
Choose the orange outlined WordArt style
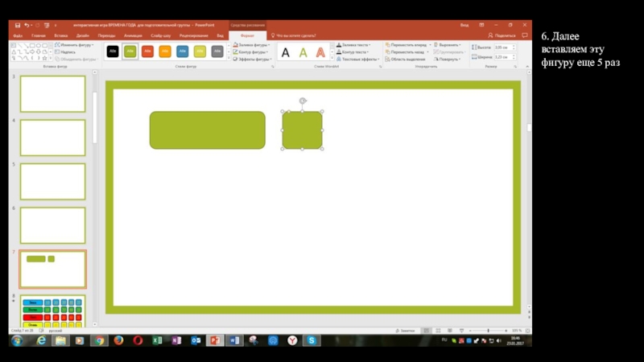coord(320,52)
